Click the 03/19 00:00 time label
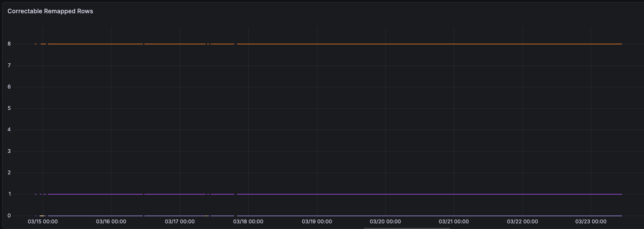 tap(317, 221)
